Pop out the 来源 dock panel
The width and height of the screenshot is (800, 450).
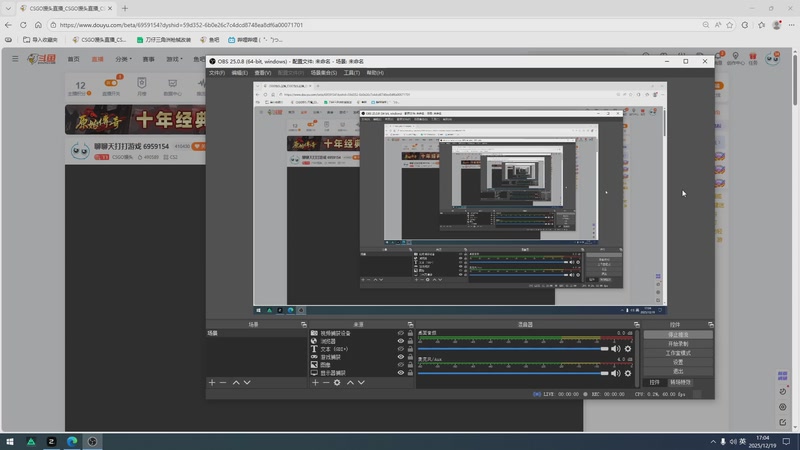coord(410,324)
